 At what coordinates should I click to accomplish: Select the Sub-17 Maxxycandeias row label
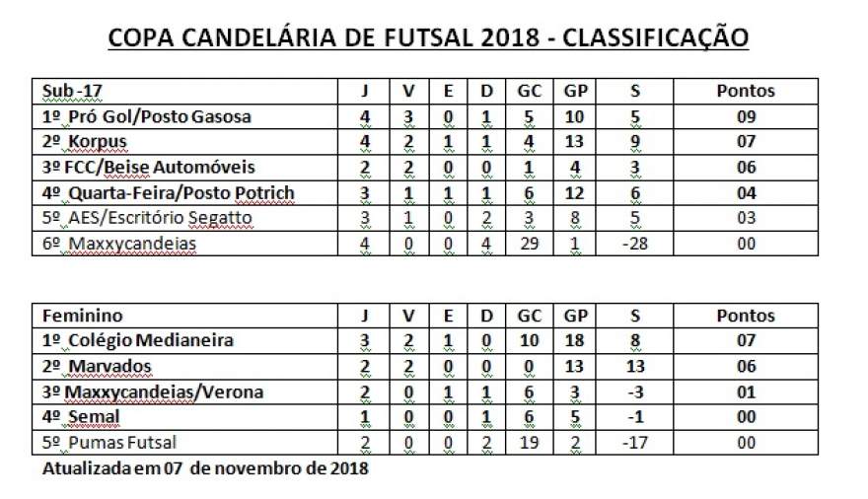click(x=184, y=244)
